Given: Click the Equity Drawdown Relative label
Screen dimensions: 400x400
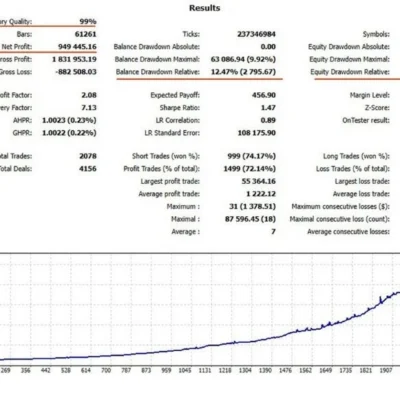Looking at the screenshot, I should [x=350, y=72].
